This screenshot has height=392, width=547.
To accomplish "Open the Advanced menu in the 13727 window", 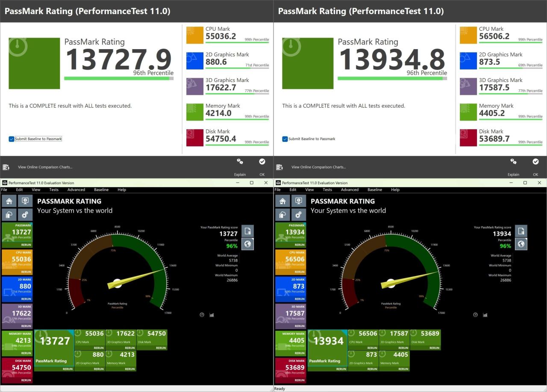I will [76, 190].
